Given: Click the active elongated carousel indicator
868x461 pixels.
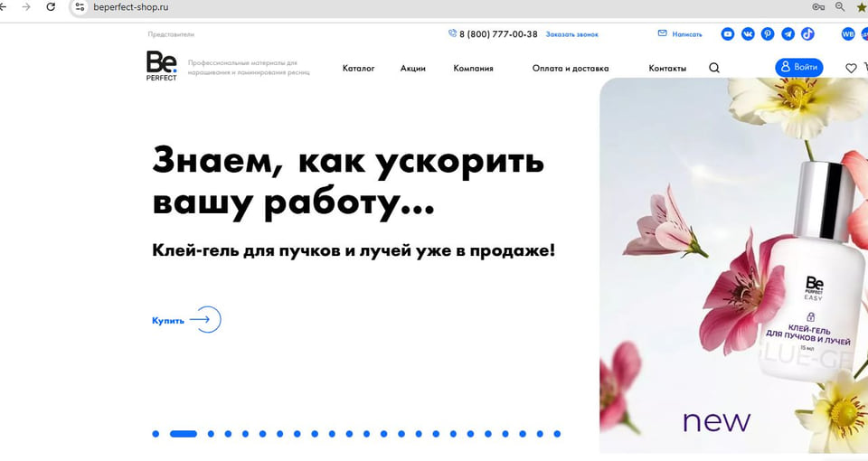Looking at the screenshot, I should pos(184,434).
